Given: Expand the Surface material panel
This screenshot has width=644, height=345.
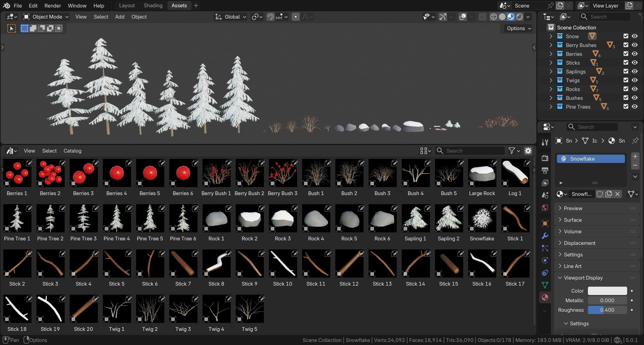Looking at the screenshot, I should [x=573, y=220].
